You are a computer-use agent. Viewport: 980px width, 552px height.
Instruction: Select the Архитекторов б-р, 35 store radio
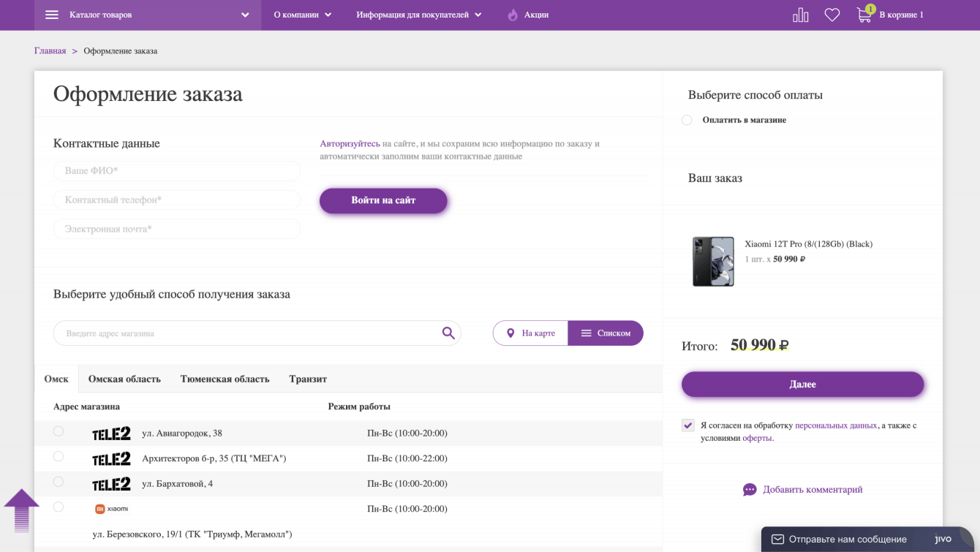coord(59,456)
